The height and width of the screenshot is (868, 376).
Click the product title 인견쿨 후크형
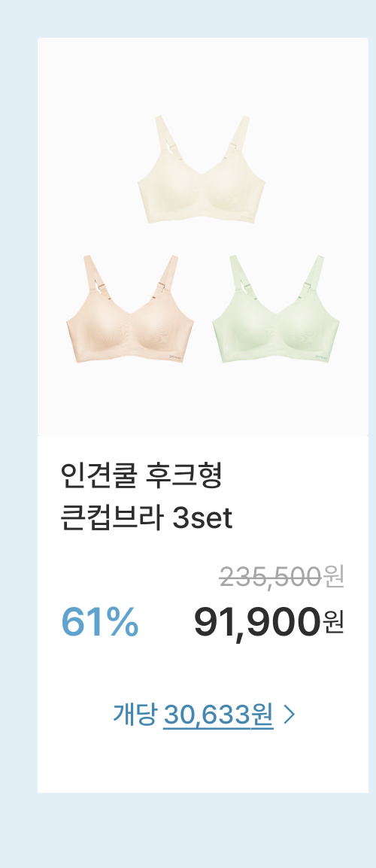coord(141,477)
